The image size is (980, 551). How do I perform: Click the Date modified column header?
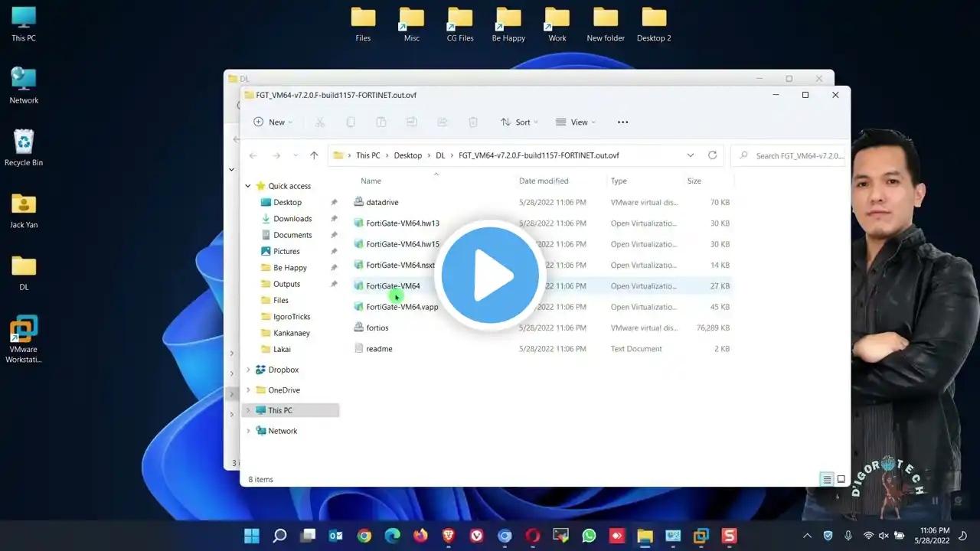(x=544, y=181)
